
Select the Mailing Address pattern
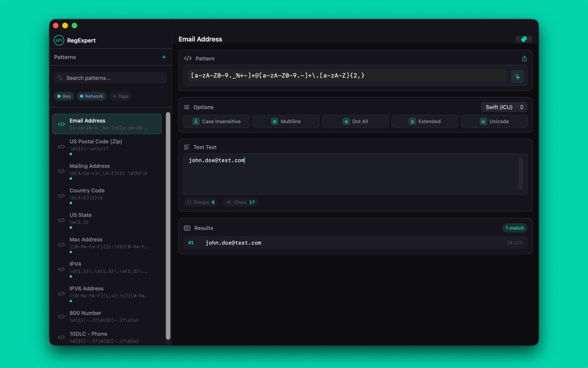pos(107,171)
